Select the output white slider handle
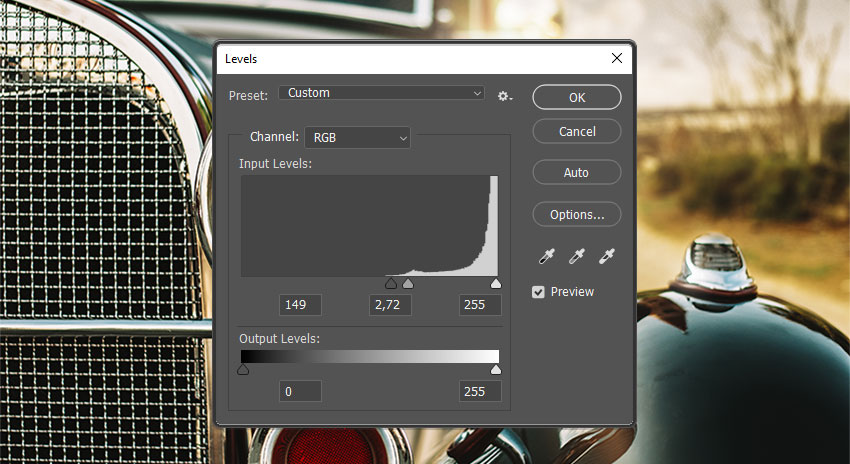Viewport: 850px width, 464px height. tap(495, 369)
